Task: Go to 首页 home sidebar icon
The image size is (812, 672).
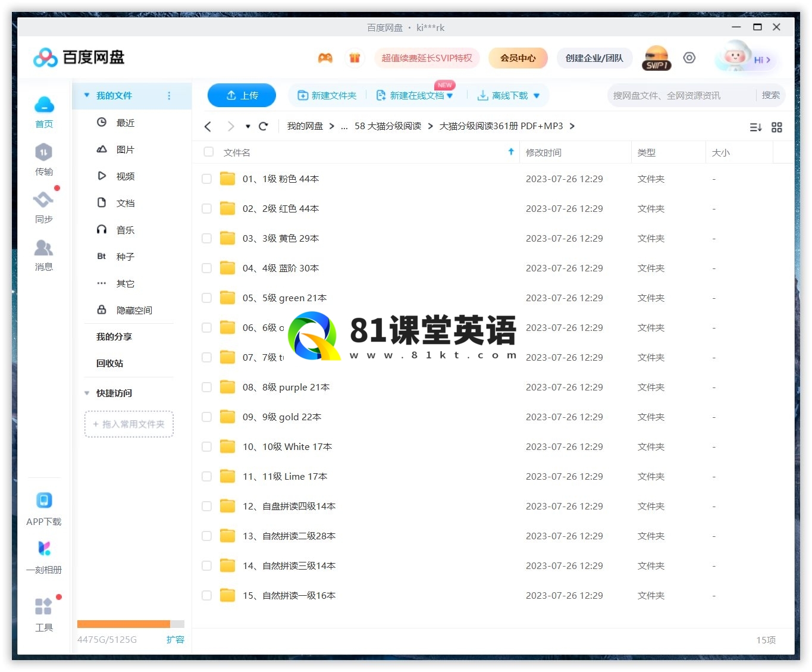Action: [x=44, y=112]
